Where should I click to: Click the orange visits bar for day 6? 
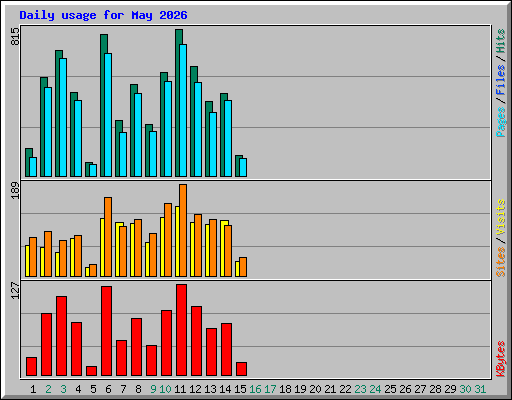tap(108, 237)
